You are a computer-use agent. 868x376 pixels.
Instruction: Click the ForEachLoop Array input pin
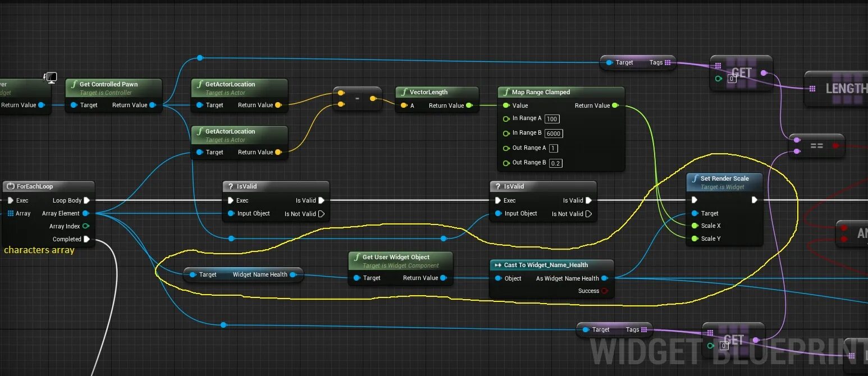(x=11, y=213)
